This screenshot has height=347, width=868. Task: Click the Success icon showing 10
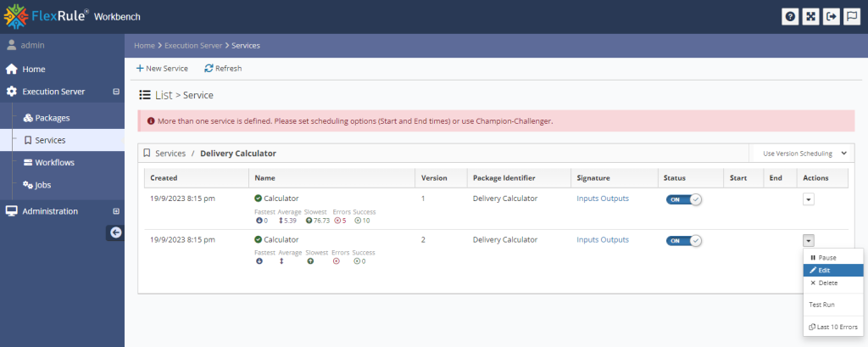358,220
